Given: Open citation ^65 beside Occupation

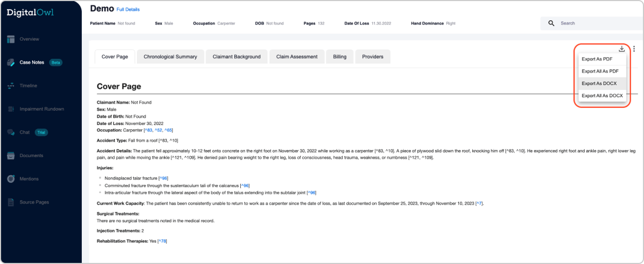Looking at the screenshot, I should pos(168,130).
